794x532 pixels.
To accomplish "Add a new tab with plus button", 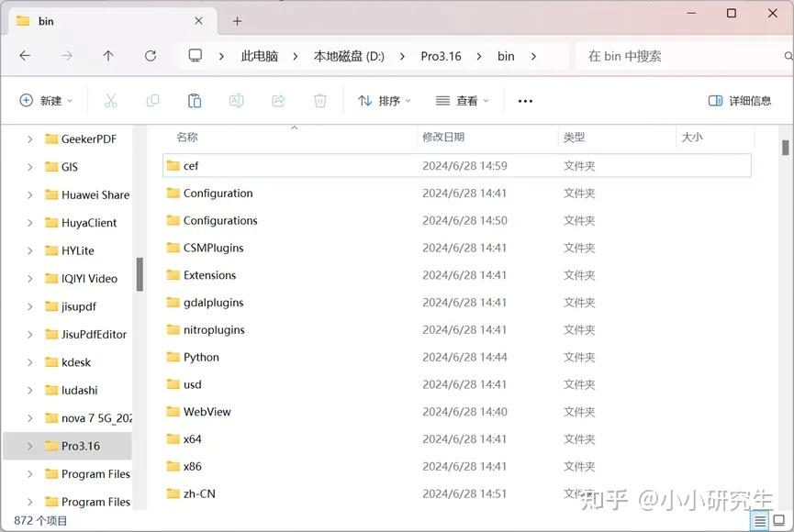I will tap(237, 21).
